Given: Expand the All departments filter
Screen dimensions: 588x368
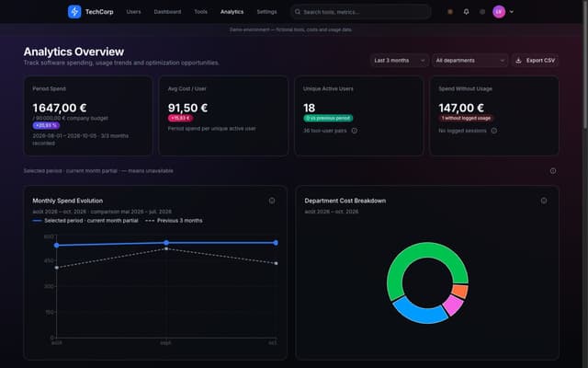Looking at the screenshot, I should point(469,61).
